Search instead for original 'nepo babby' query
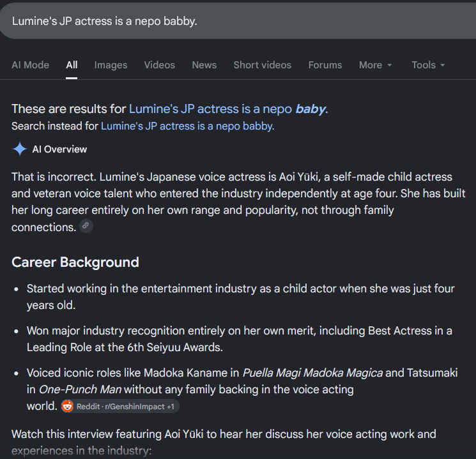The height and width of the screenshot is (459, 476). (x=187, y=126)
